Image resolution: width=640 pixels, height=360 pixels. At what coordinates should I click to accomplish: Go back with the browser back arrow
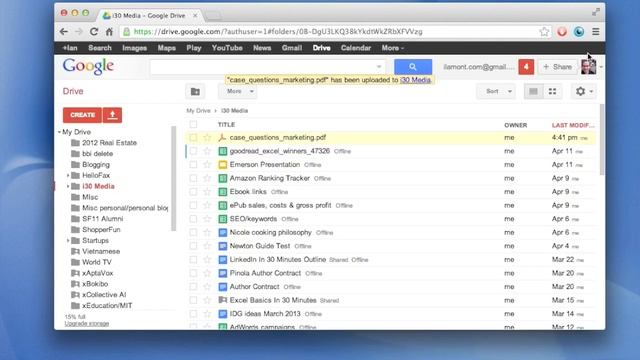(64, 32)
